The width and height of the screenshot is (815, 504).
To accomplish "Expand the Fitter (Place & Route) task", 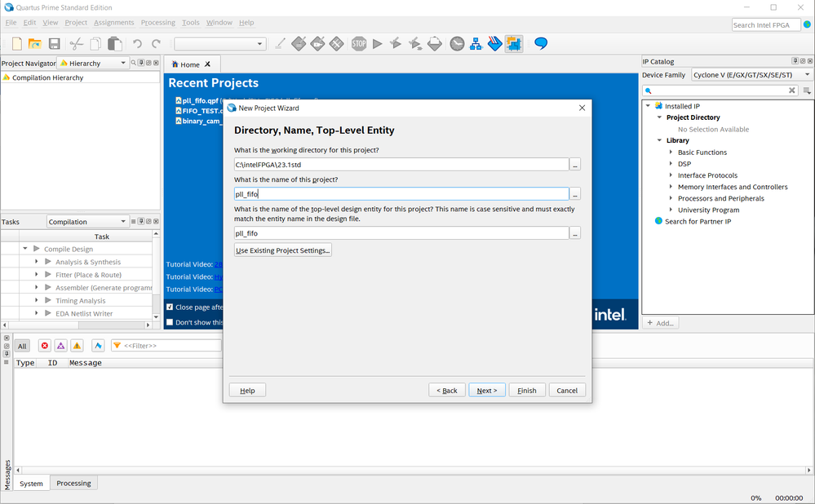I will tap(37, 274).
